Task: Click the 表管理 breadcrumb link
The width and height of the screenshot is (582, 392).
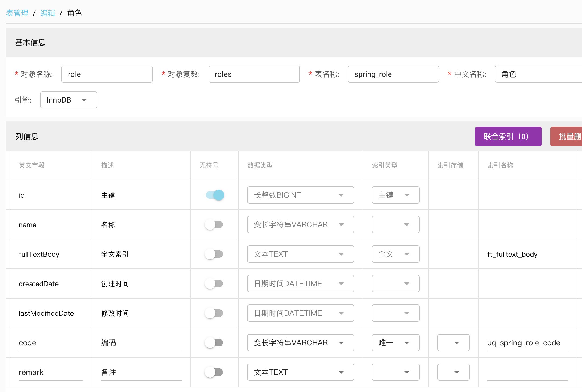Action: 17,13
